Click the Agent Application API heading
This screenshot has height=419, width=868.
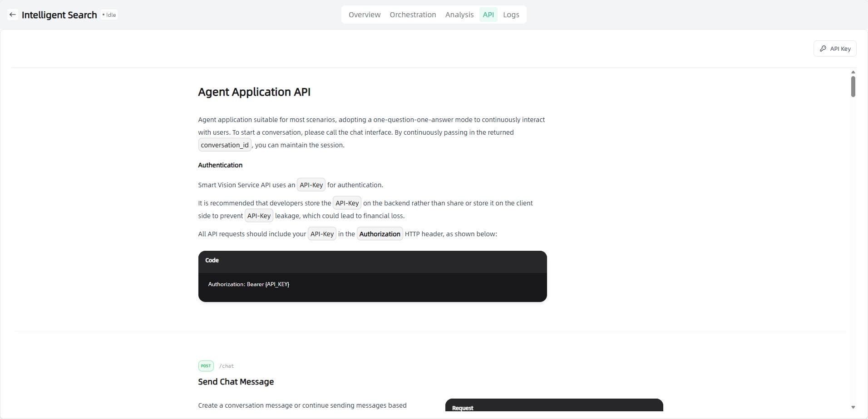[254, 92]
